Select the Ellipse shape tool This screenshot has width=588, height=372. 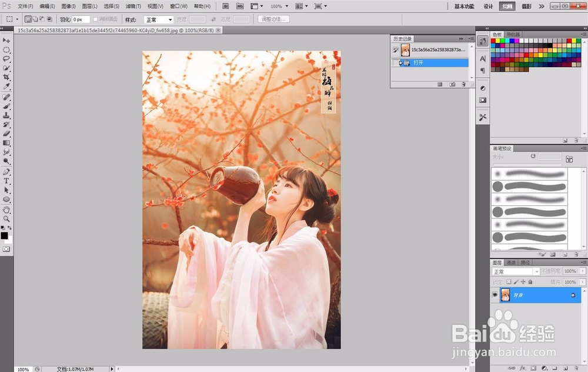pos(6,200)
